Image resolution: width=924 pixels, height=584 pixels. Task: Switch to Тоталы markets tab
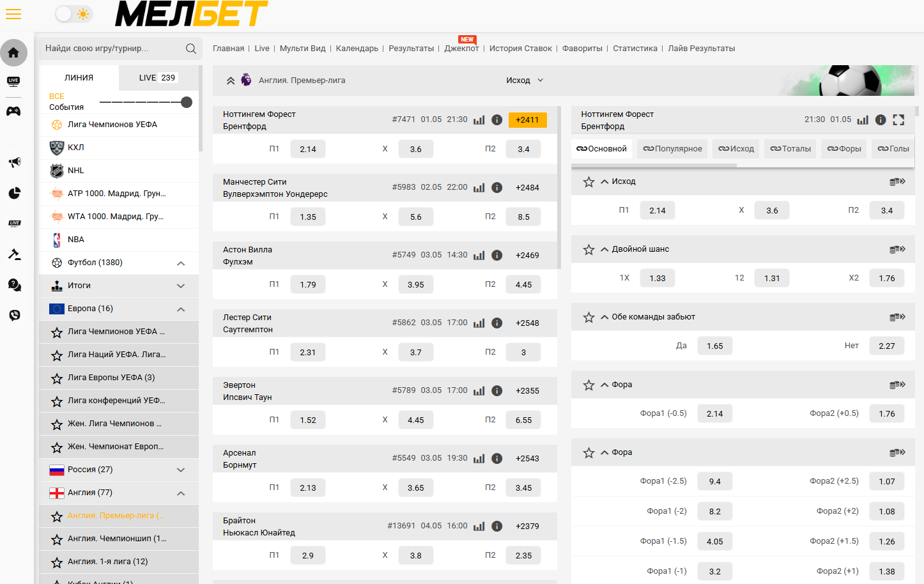[x=790, y=149]
